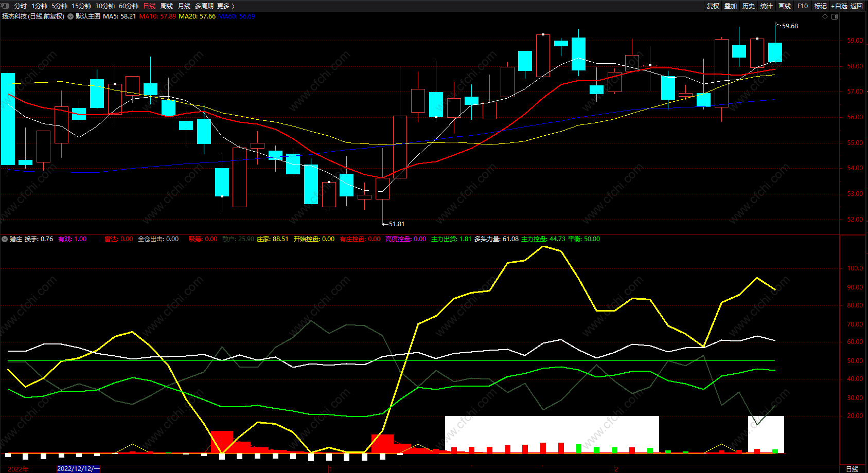868x473 pixels.
Task: Switch to 月线 monthly chart
Action: point(184,6)
